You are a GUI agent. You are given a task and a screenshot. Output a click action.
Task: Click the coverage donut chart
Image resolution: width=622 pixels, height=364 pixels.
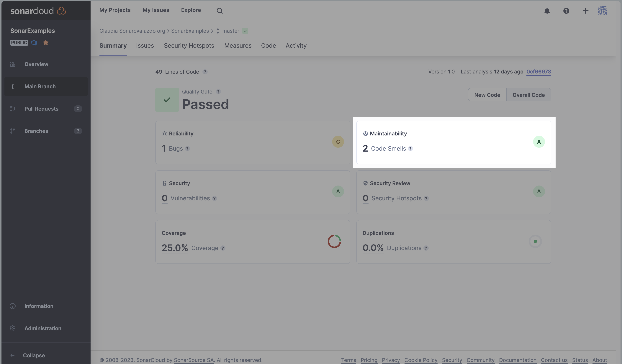(x=334, y=241)
